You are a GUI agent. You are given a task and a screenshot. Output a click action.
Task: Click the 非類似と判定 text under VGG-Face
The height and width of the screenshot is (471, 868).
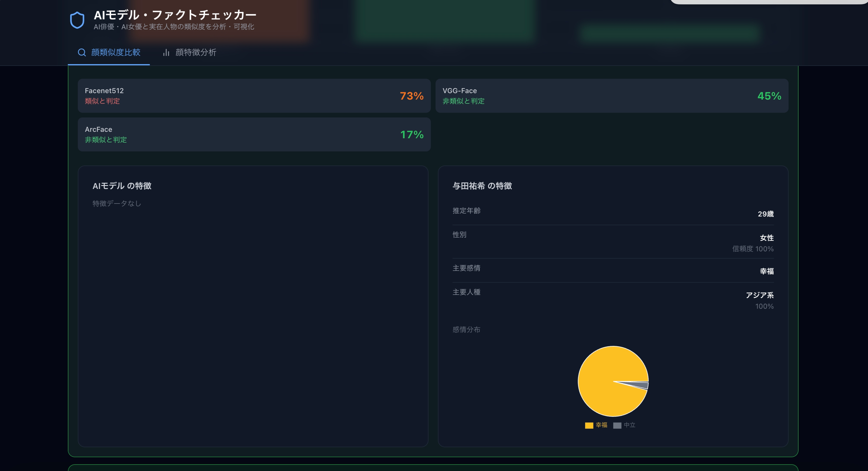[463, 101]
